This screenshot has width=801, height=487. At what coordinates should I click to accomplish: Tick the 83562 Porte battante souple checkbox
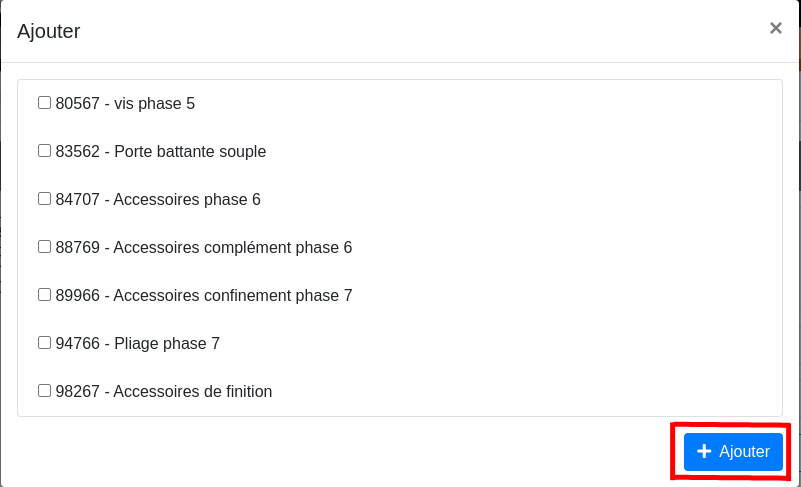coord(44,151)
